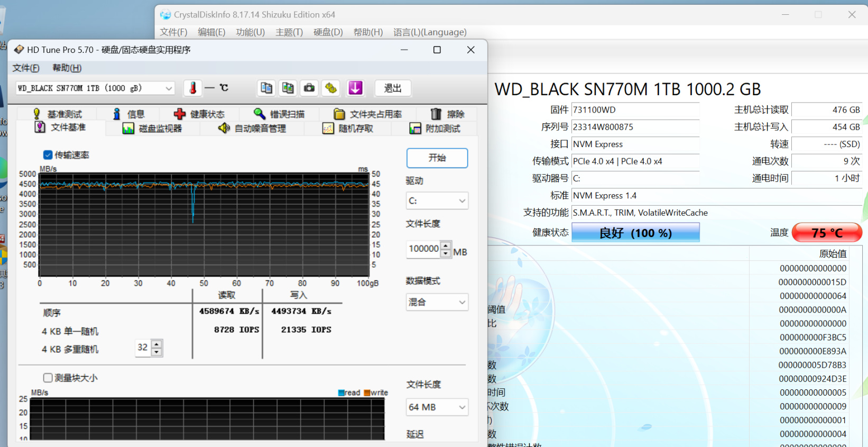
Task: Open HD Tune 帮助(H) menu
Action: (67, 68)
